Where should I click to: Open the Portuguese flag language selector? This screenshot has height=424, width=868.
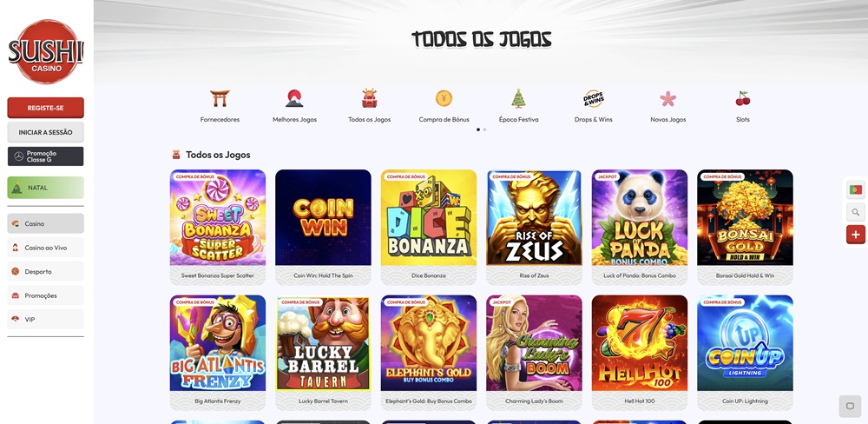856,189
